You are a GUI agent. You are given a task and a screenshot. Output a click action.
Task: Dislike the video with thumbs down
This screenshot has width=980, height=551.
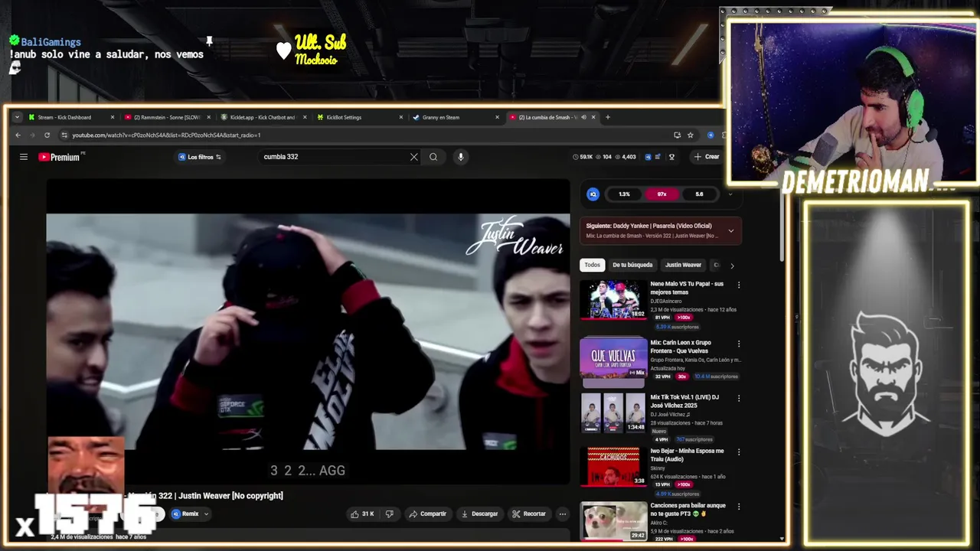[x=389, y=514]
